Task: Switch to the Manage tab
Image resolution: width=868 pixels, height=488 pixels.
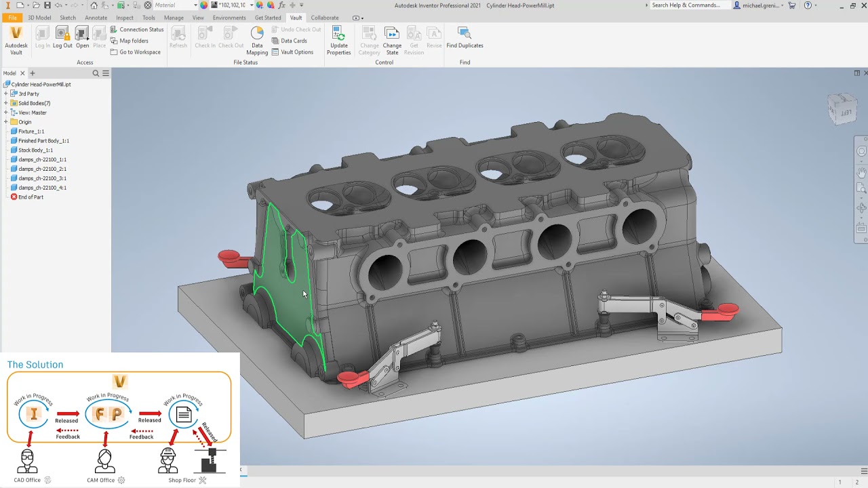Action: tap(174, 18)
